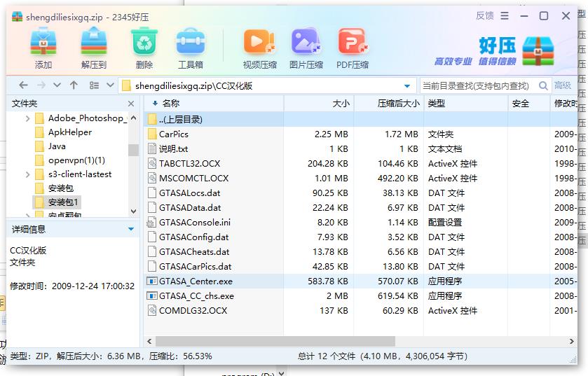Launch the 图片压缩 image compression tool
This screenshot has height=376, width=588.
306,41
